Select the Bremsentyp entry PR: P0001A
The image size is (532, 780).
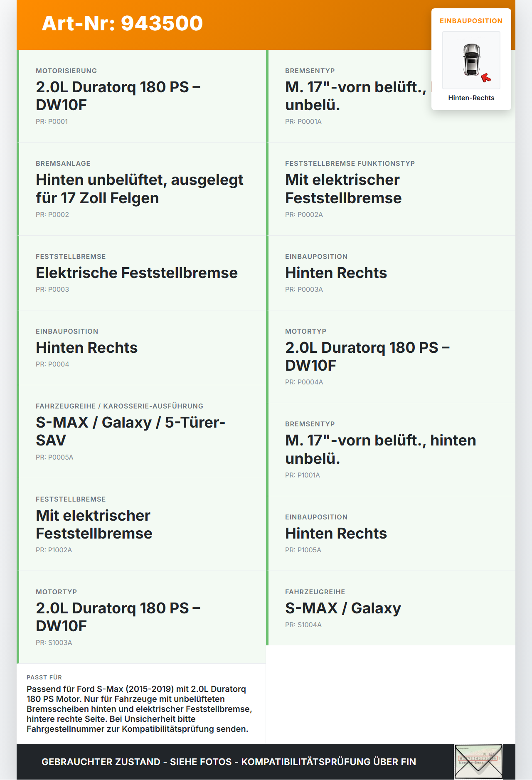[x=391, y=96]
